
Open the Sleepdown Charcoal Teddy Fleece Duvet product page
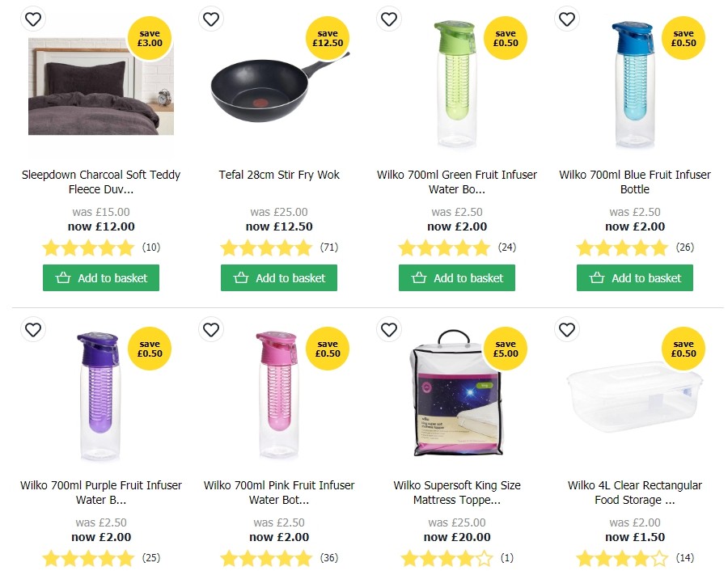pos(101,182)
